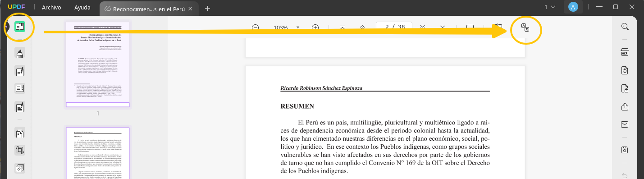The width and height of the screenshot is (644, 179).
Task: Open the Edit PDF tool
Action: [x=20, y=71]
